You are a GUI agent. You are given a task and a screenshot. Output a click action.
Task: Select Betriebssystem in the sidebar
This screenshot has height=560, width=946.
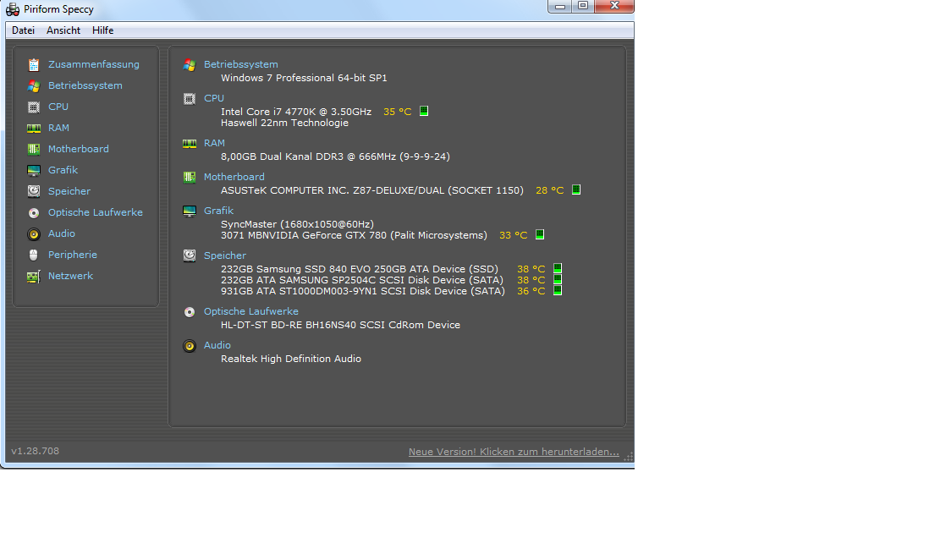coord(85,85)
